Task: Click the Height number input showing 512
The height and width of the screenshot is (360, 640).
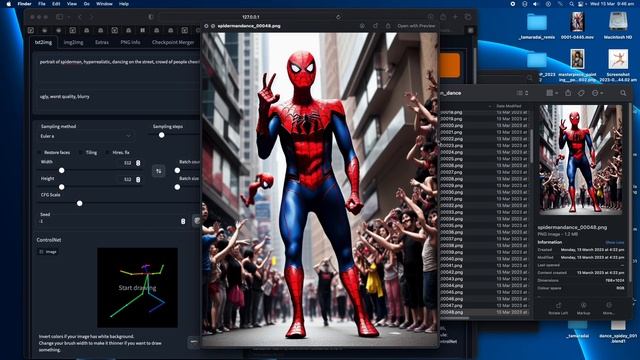Action: click(x=127, y=180)
